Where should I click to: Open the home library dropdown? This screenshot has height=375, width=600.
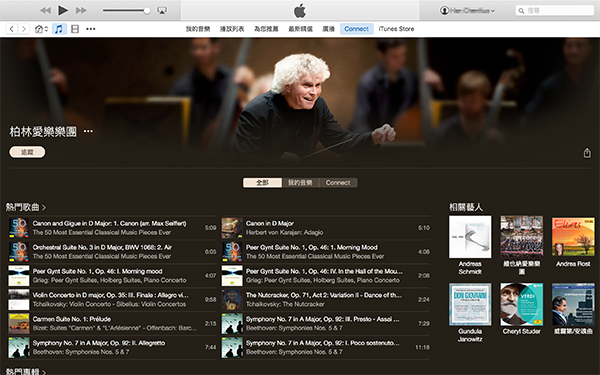tap(41, 29)
